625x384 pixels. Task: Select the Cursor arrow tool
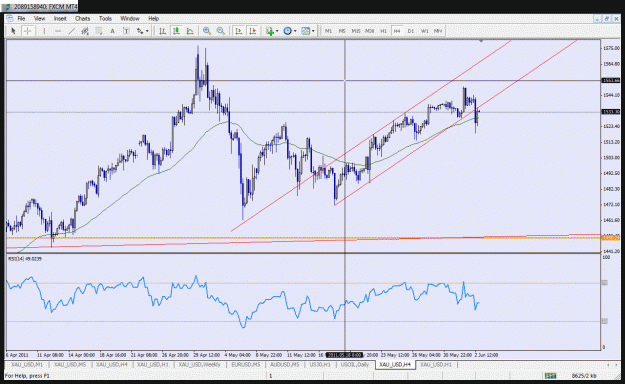[x=13, y=31]
